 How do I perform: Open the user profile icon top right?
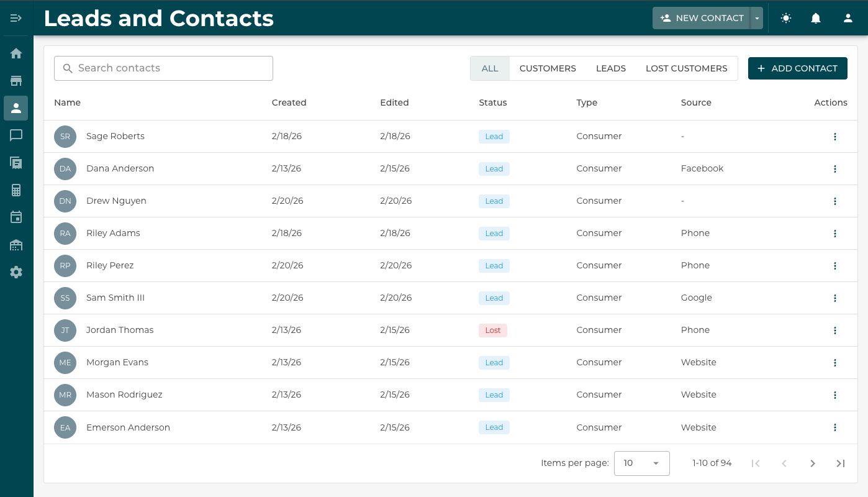pyautogui.click(x=848, y=18)
